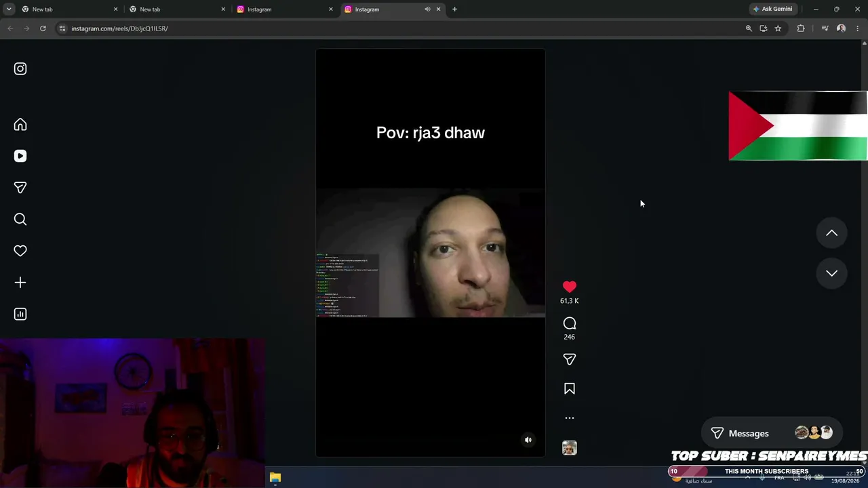Go to the previous reel with the up chevron
The image size is (868, 488).
pos(831,233)
